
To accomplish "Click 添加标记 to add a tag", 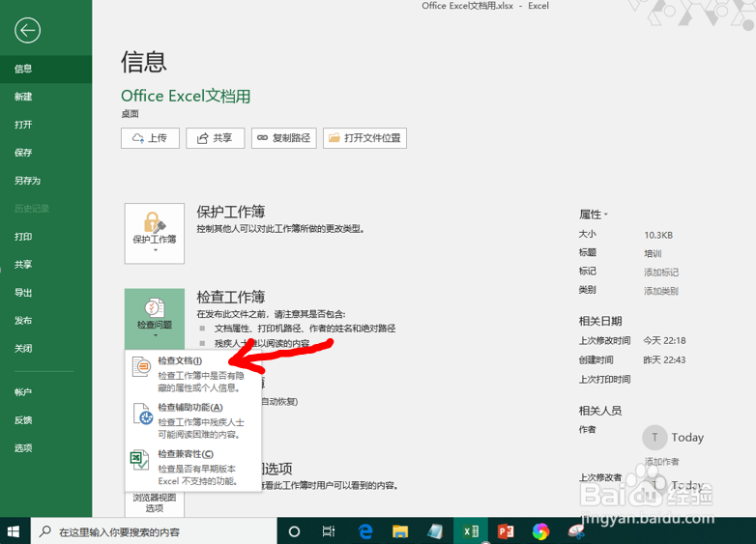I will pyautogui.click(x=661, y=272).
